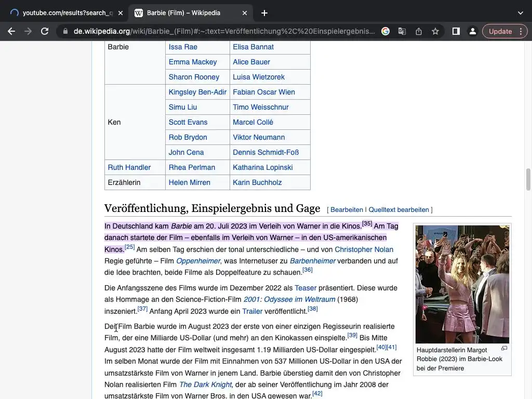Click the Quelltext bearbeiten link

point(398,210)
